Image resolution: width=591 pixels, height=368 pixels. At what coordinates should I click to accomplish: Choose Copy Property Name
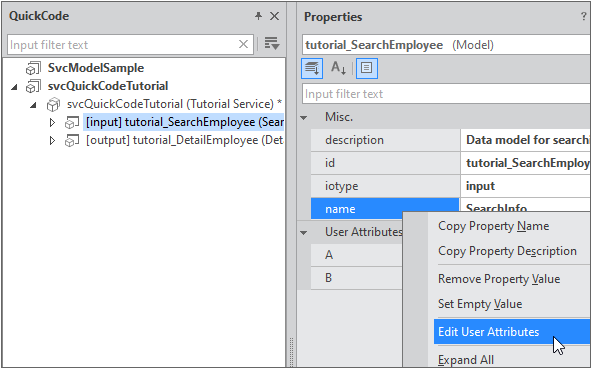[493, 226]
